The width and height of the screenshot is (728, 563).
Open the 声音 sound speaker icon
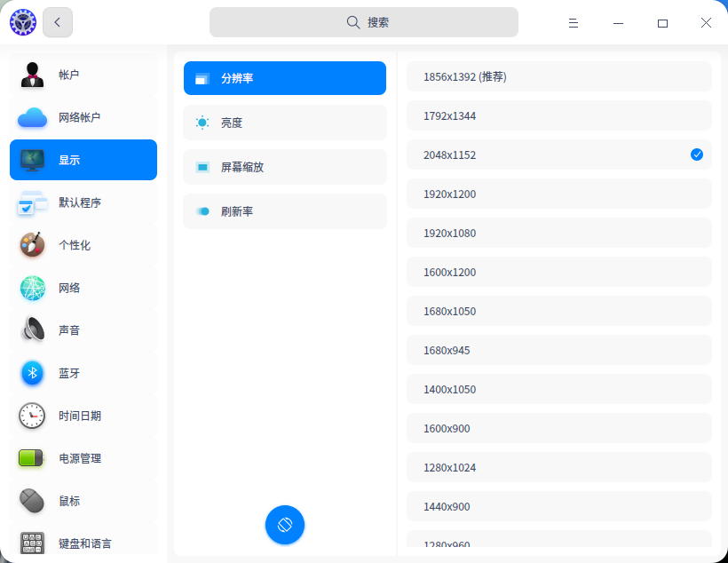point(33,329)
